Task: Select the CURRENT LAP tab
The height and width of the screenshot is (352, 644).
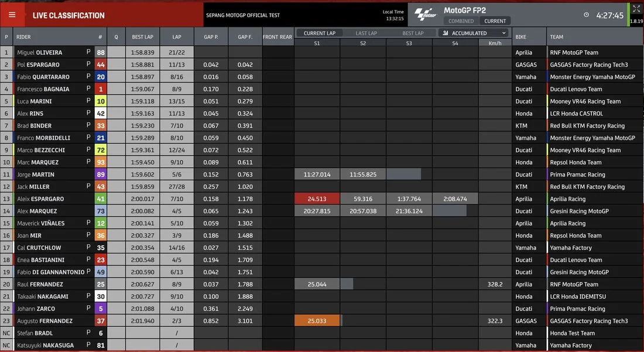Action: [x=320, y=33]
